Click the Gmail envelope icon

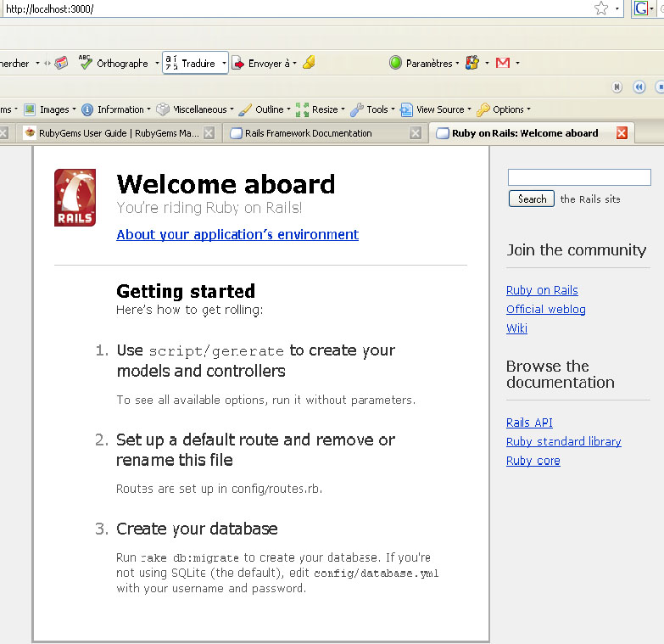[503, 63]
